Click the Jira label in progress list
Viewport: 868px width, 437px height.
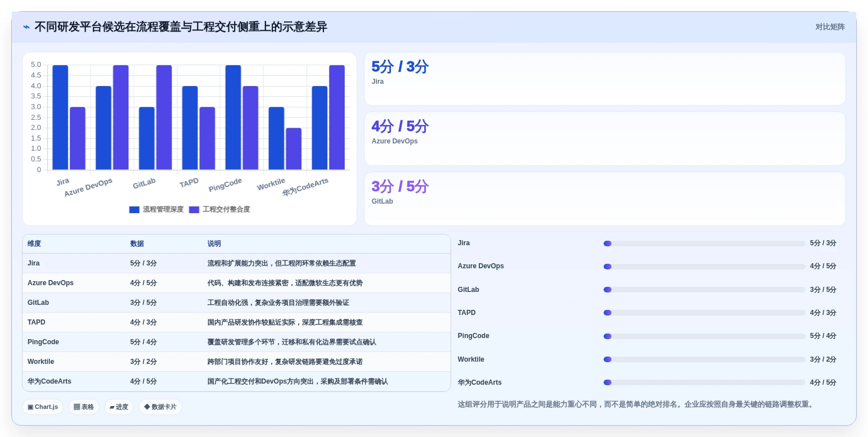point(464,243)
